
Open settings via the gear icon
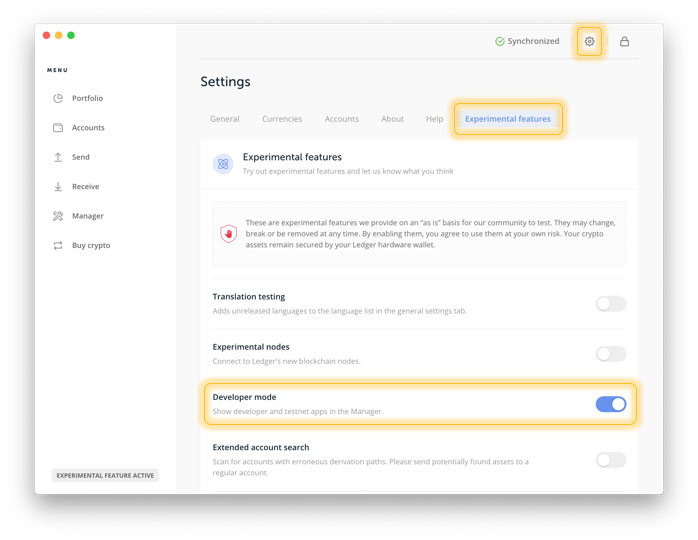pyautogui.click(x=589, y=41)
